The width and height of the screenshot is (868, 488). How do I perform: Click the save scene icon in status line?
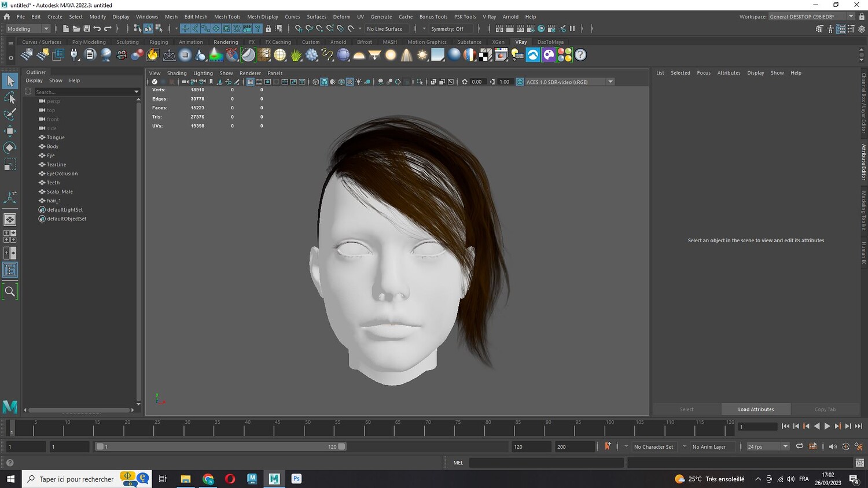pos(87,29)
